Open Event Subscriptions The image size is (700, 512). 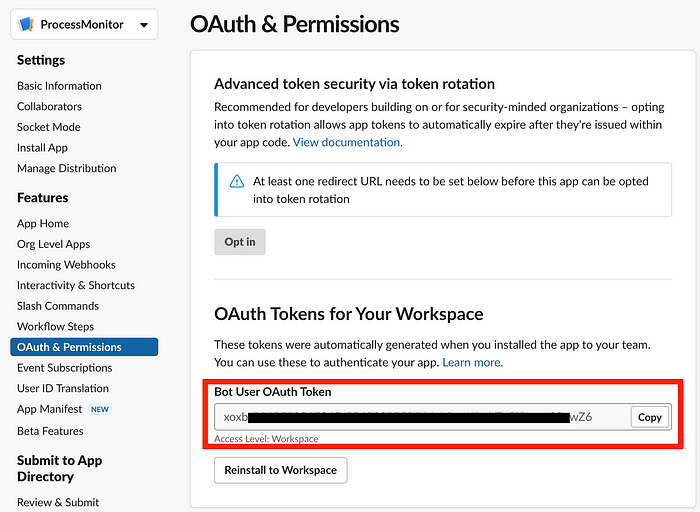click(65, 367)
